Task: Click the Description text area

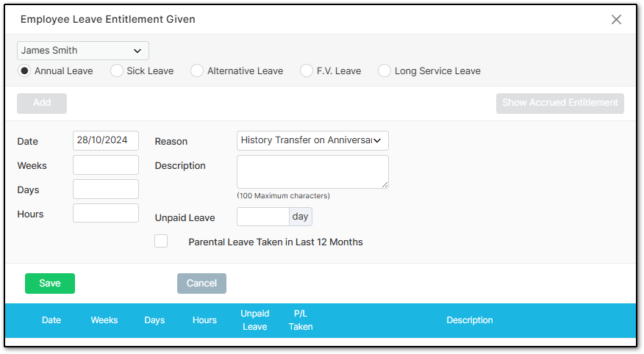Action: [312, 172]
